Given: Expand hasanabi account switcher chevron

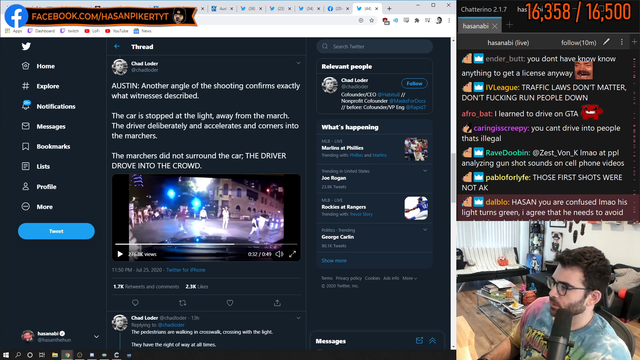Looking at the screenshot, I should pyautogui.click(x=96, y=337).
